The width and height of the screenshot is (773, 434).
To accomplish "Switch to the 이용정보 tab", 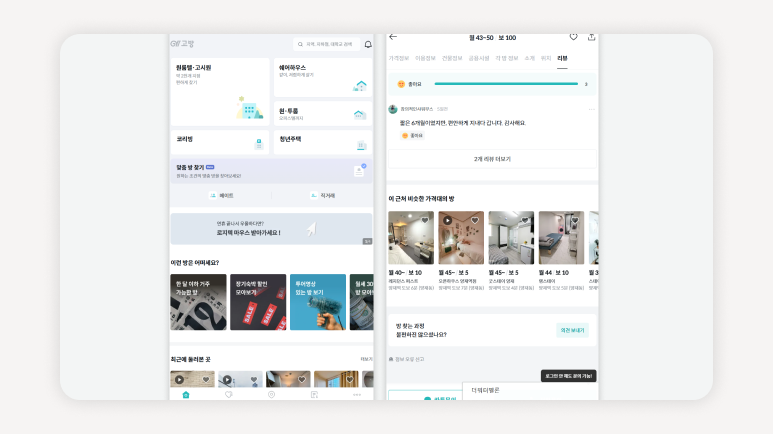I will (425, 58).
